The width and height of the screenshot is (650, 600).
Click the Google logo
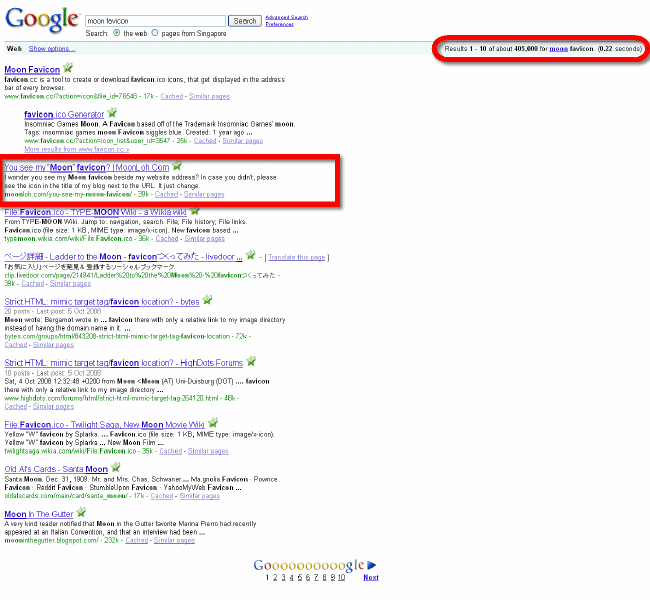[x=42, y=19]
